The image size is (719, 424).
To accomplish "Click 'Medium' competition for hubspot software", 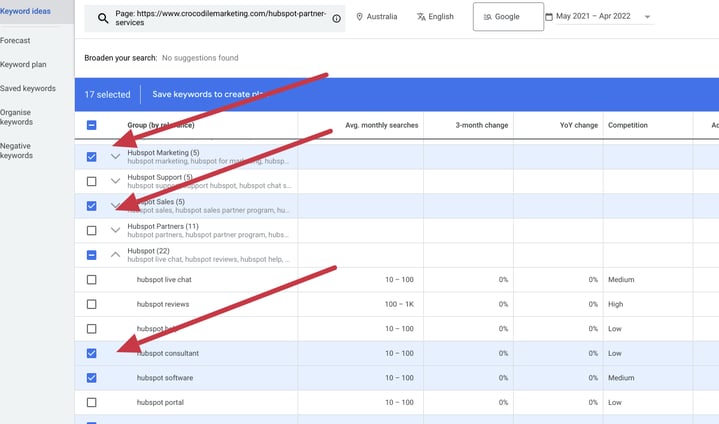I will click(621, 378).
